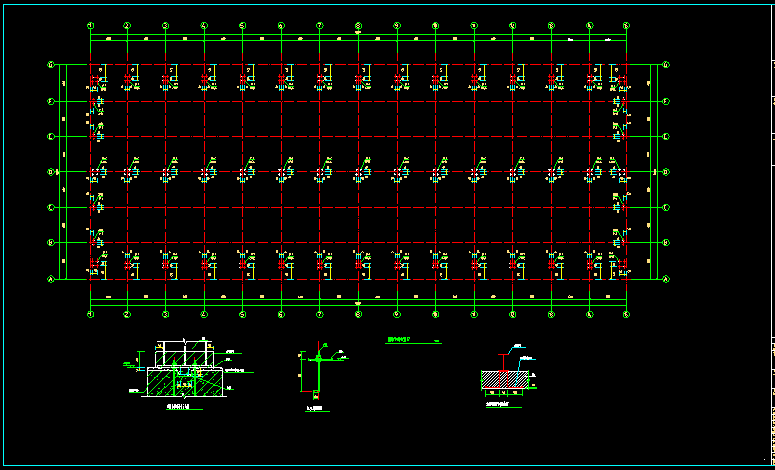Click the cyan notes title text below the plan
The height and width of the screenshot is (470, 775).
pyautogui.click(x=400, y=341)
